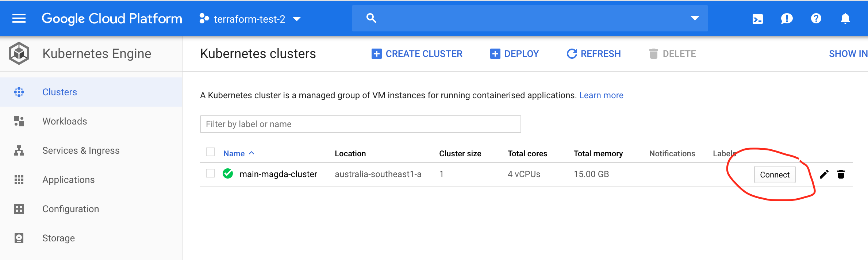The height and width of the screenshot is (260, 868).
Task: Focus the Filter by label or name field
Action: coord(360,124)
